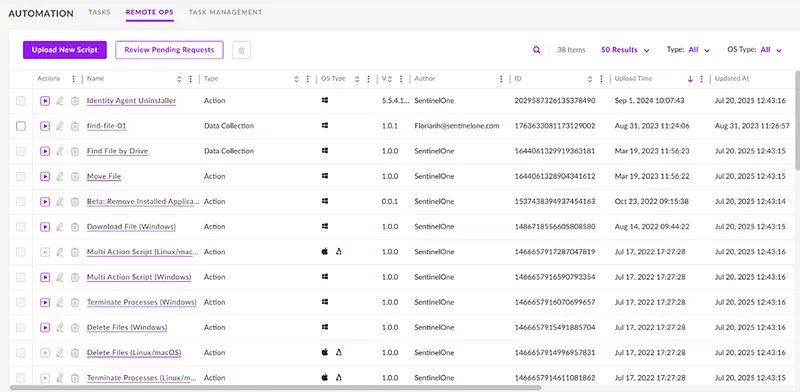Click Upload New Script button

[x=65, y=50]
